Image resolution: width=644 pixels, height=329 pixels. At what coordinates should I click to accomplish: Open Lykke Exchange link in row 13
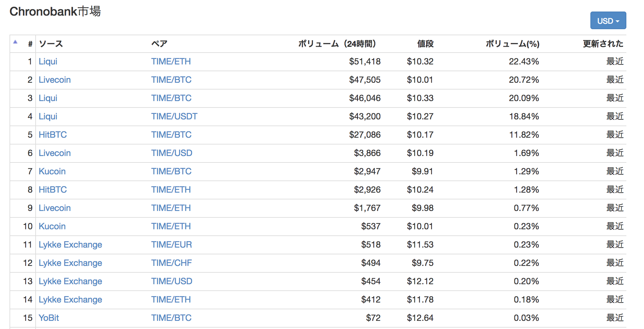coord(70,281)
